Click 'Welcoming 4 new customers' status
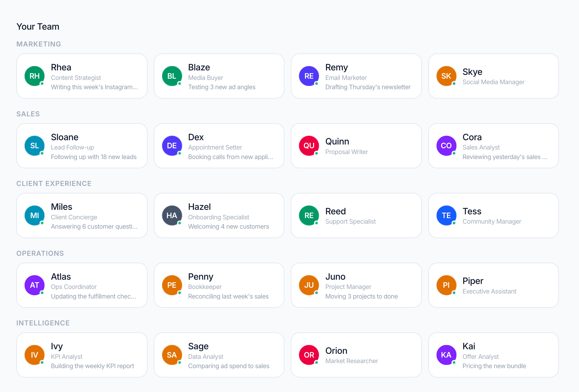This screenshot has height=392, width=579. tap(228, 226)
